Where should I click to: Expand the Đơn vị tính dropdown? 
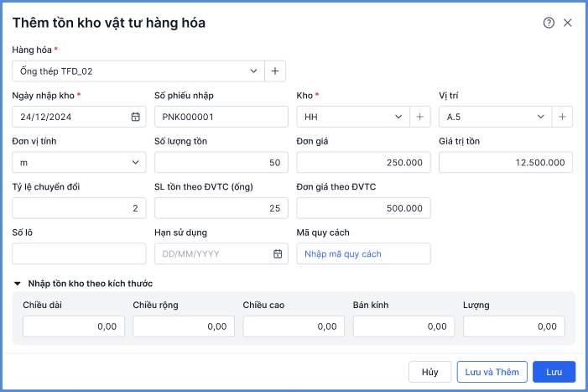click(x=136, y=162)
